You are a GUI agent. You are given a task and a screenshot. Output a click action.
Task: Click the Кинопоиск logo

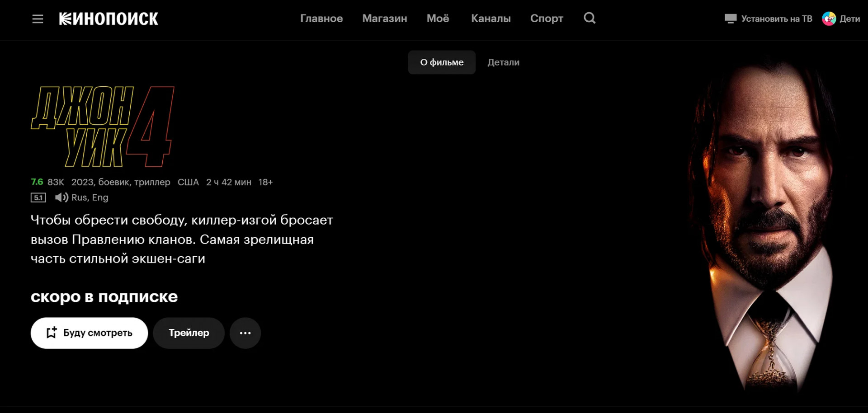click(x=108, y=19)
